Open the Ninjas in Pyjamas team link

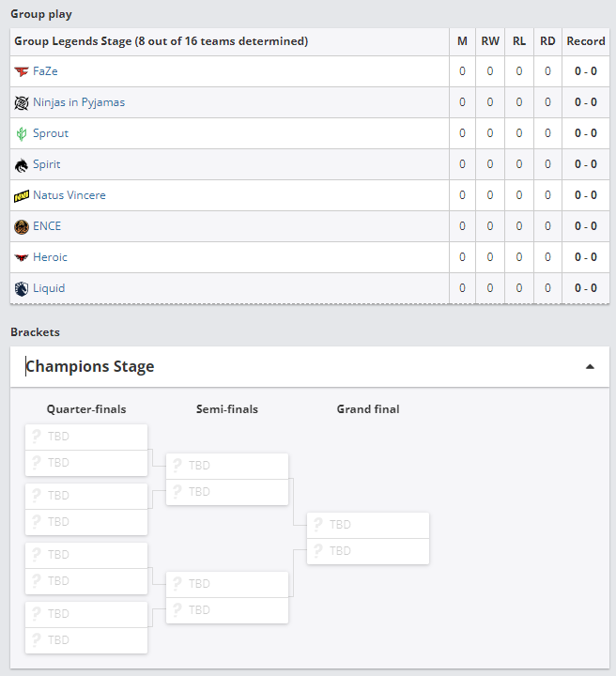click(x=78, y=102)
